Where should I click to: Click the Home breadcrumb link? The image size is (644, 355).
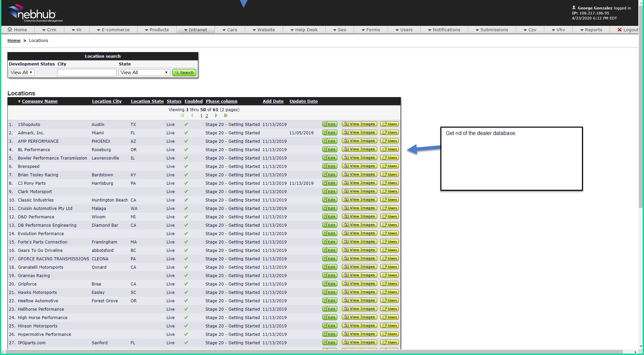[x=14, y=41]
